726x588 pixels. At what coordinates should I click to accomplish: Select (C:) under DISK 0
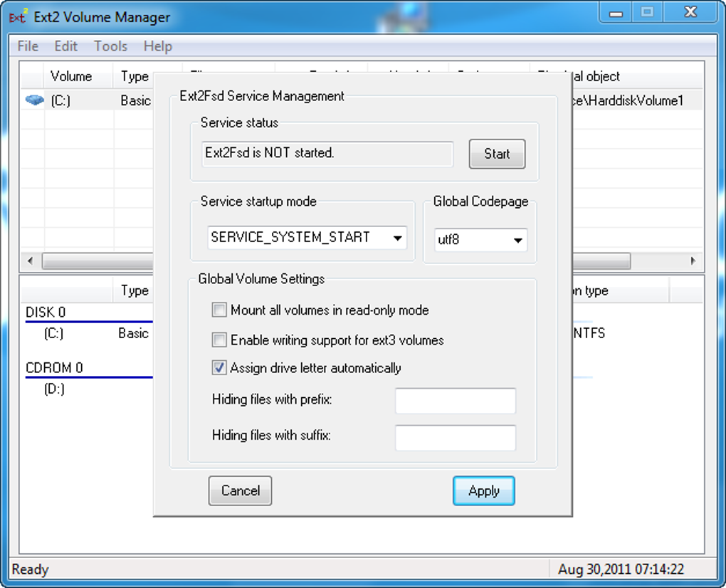click(53, 333)
